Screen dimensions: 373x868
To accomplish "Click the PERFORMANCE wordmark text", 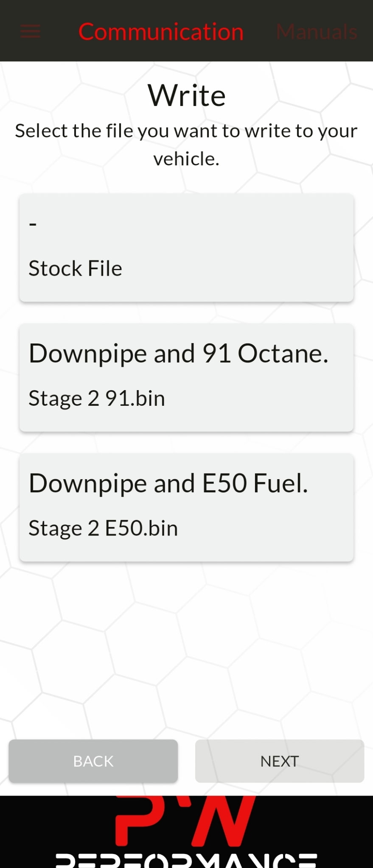I will pos(186,861).
